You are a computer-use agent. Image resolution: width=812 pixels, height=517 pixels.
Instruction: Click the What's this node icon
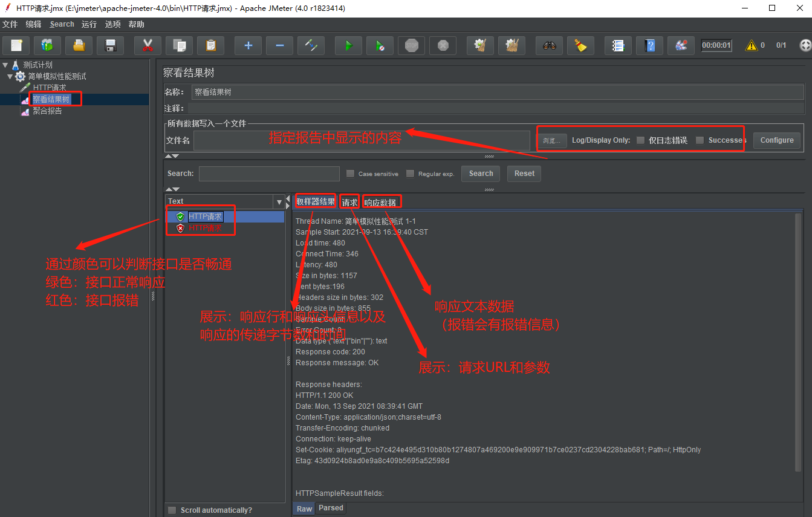[x=681, y=45]
